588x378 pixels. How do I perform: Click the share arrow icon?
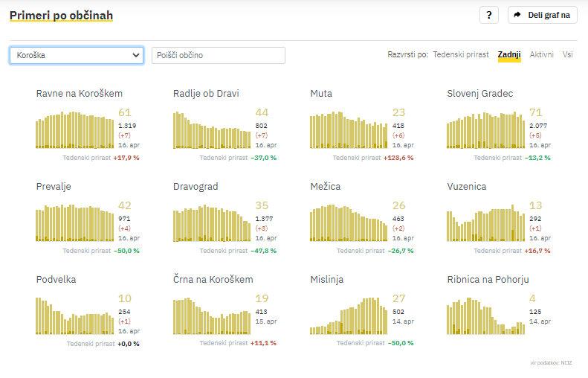(518, 15)
